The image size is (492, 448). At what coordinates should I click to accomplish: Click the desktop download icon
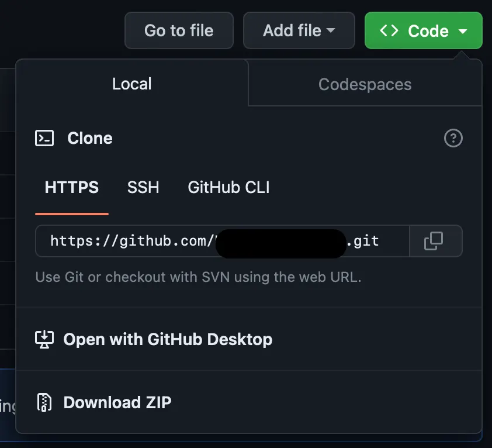(x=44, y=339)
